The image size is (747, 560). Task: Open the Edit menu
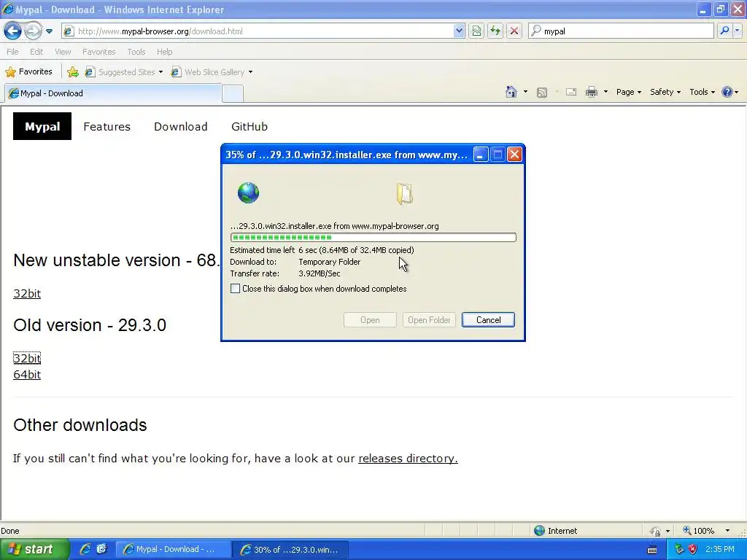36,52
